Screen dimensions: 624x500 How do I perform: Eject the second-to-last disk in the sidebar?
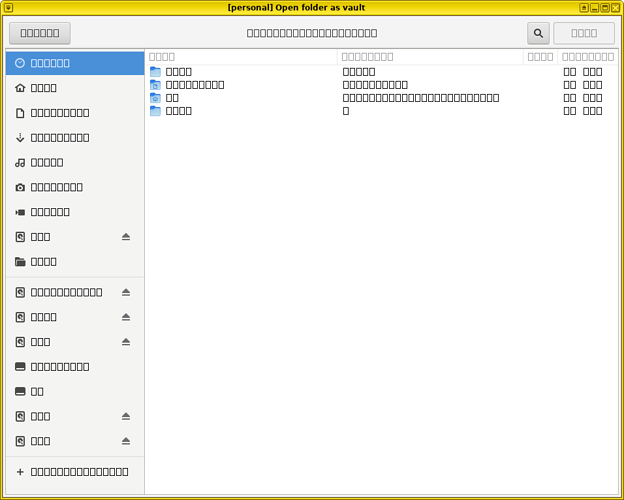tap(126, 416)
